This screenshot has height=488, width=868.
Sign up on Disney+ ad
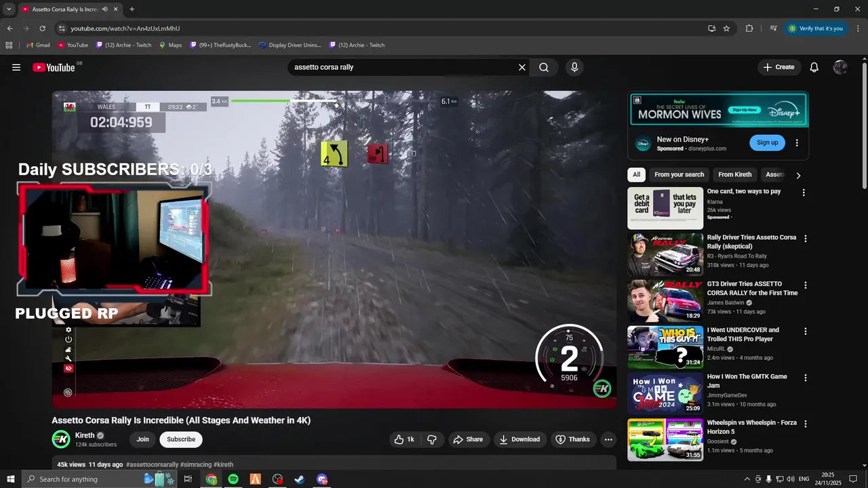pyautogui.click(x=767, y=142)
